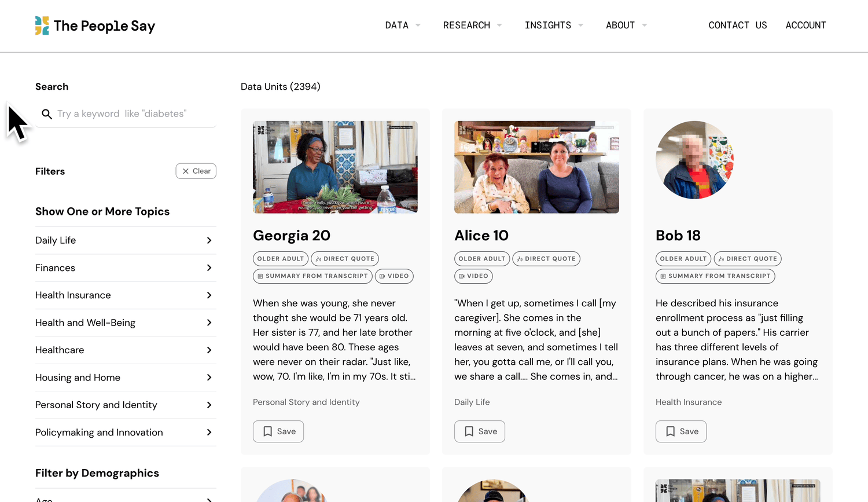Expand Housing and Home chevron

(209, 378)
